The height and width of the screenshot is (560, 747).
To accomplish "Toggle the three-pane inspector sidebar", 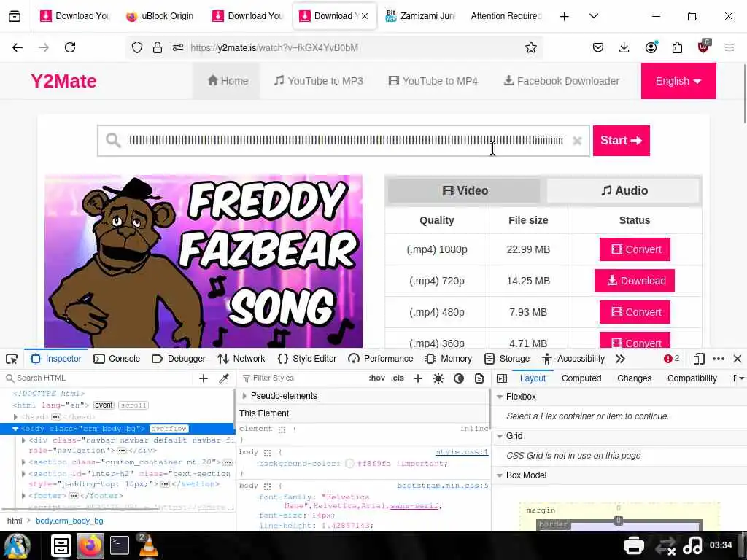I will (x=502, y=378).
